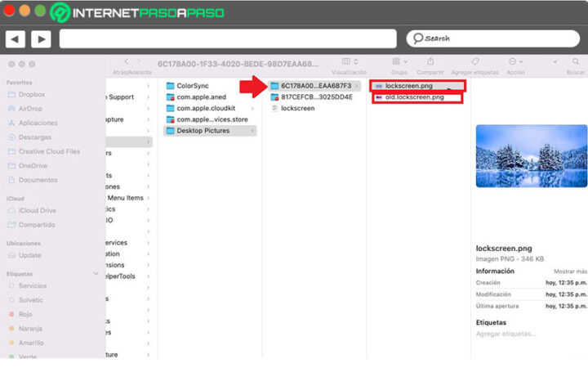Open the Visualización view switcher
This screenshot has width=588, height=368.
(348, 61)
